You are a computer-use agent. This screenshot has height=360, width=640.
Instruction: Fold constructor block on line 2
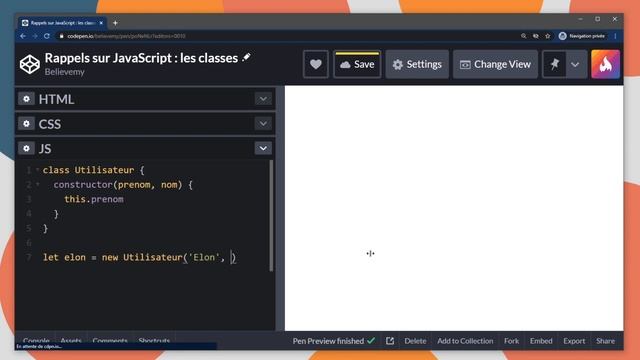(37, 184)
